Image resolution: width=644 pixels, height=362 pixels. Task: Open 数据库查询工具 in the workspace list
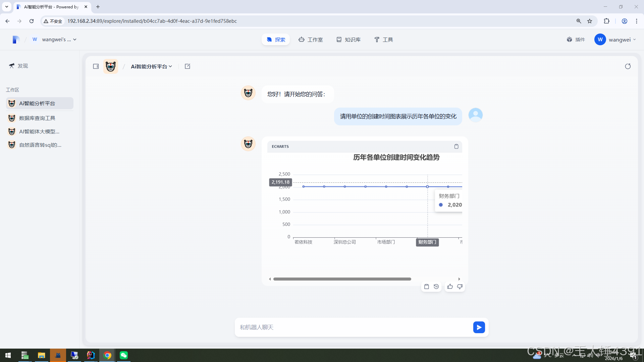[37, 118]
